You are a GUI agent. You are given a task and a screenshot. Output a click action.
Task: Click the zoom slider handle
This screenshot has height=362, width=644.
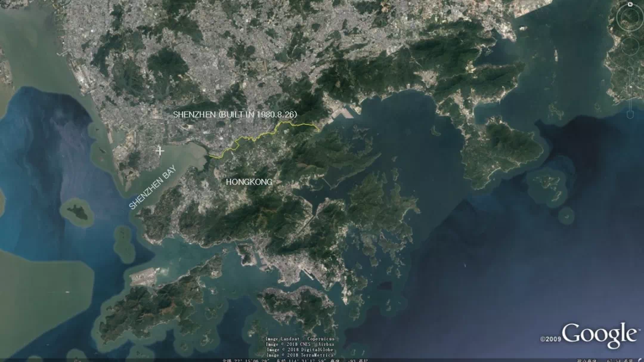(630, 86)
